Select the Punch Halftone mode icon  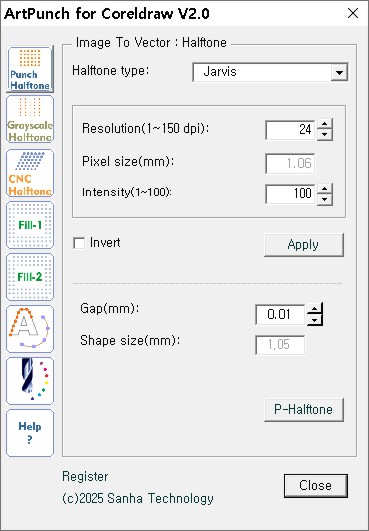(30, 69)
